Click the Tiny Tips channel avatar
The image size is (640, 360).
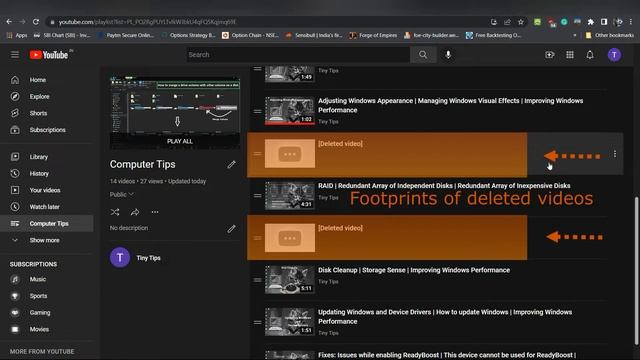(x=120, y=258)
